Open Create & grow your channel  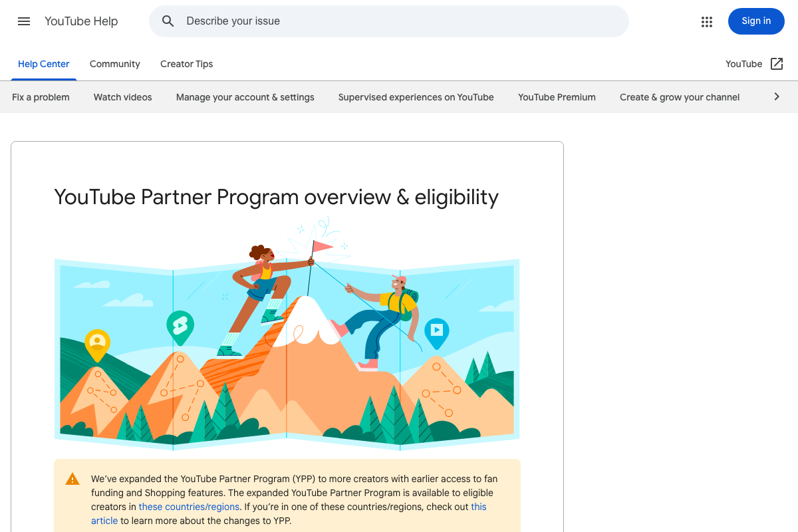pos(679,96)
